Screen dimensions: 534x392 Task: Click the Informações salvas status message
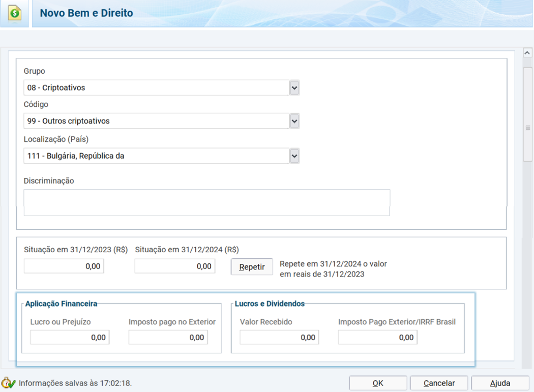coord(75,383)
